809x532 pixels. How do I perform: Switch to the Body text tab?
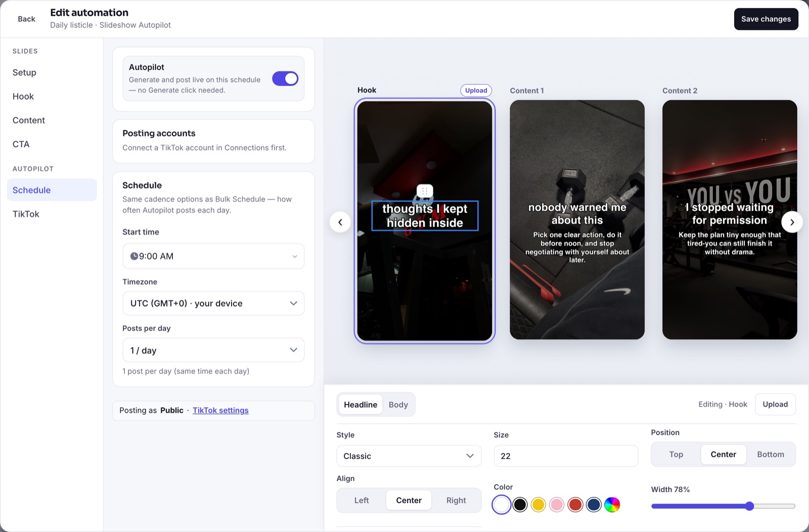tap(398, 405)
